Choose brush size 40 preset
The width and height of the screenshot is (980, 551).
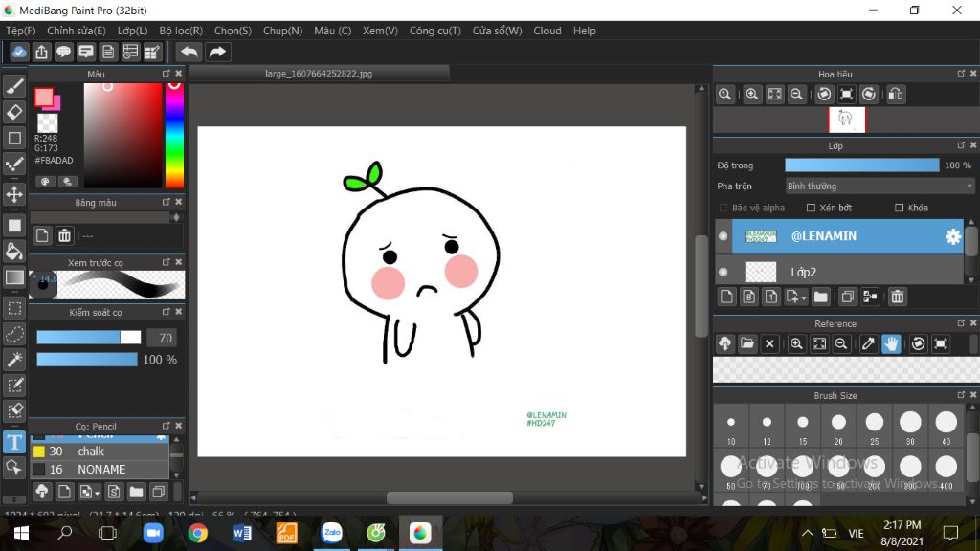click(x=947, y=428)
